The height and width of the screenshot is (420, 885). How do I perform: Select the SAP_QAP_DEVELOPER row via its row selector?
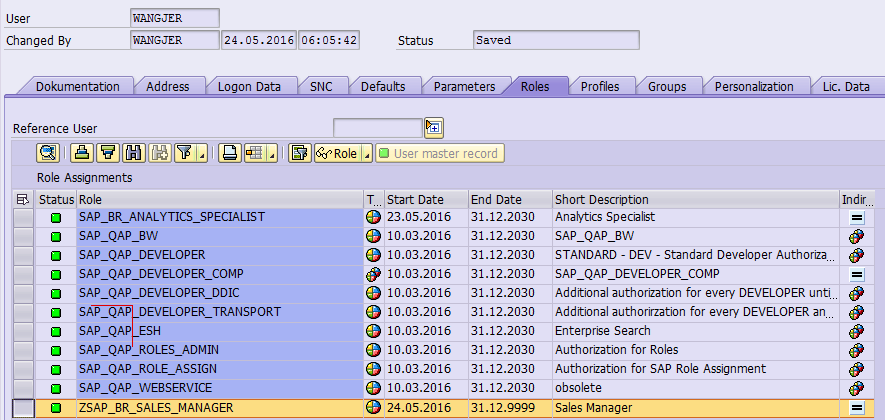click(24, 255)
